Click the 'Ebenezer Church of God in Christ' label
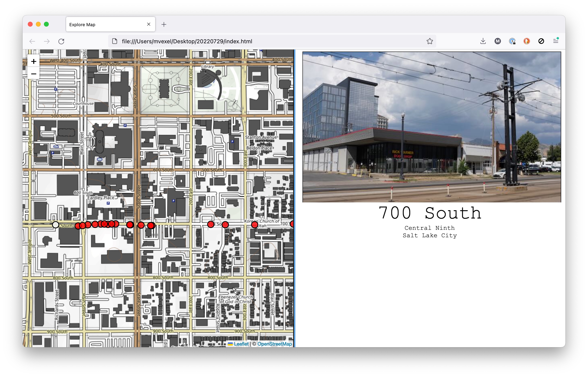The image size is (588, 377). coord(235,299)
